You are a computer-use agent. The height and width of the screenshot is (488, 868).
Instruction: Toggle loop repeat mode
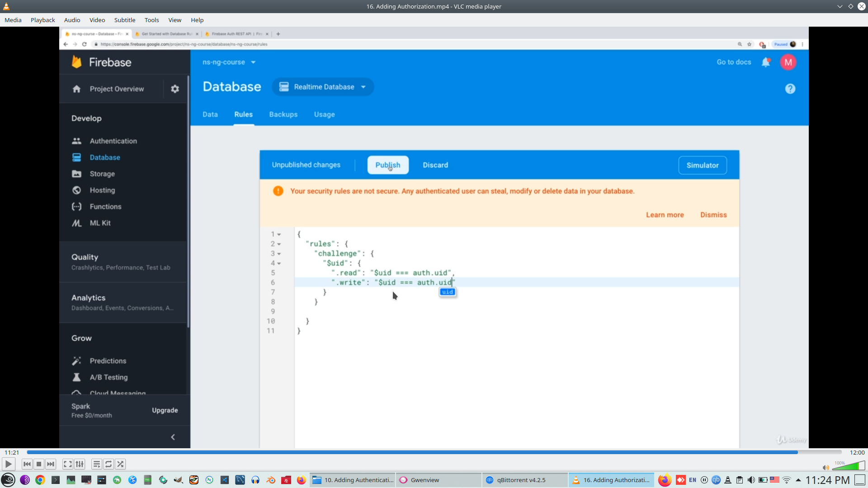(x=108, y=464)
